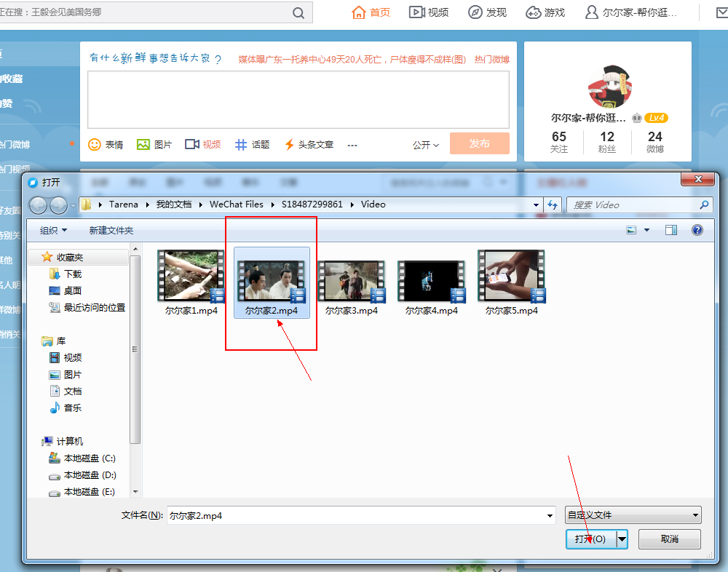View the 12 粉丝 followers count
This screenshot has width=728, height=572.
tap(607, 142)
